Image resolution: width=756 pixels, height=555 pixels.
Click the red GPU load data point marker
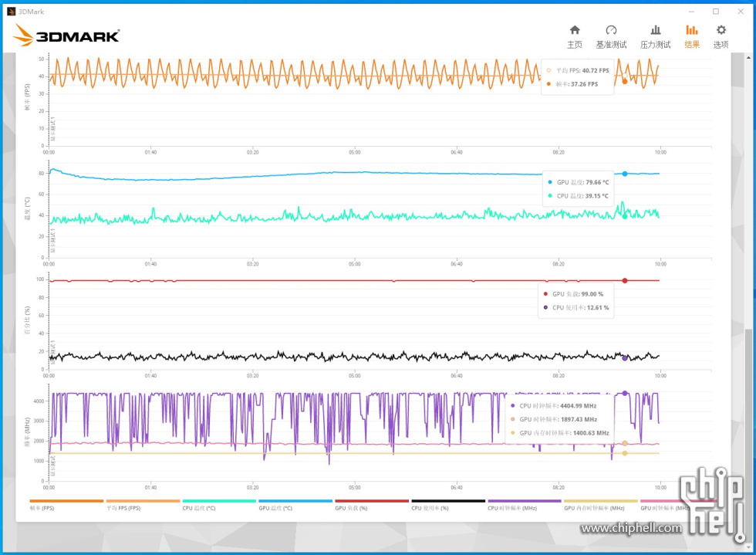point(625,280)
